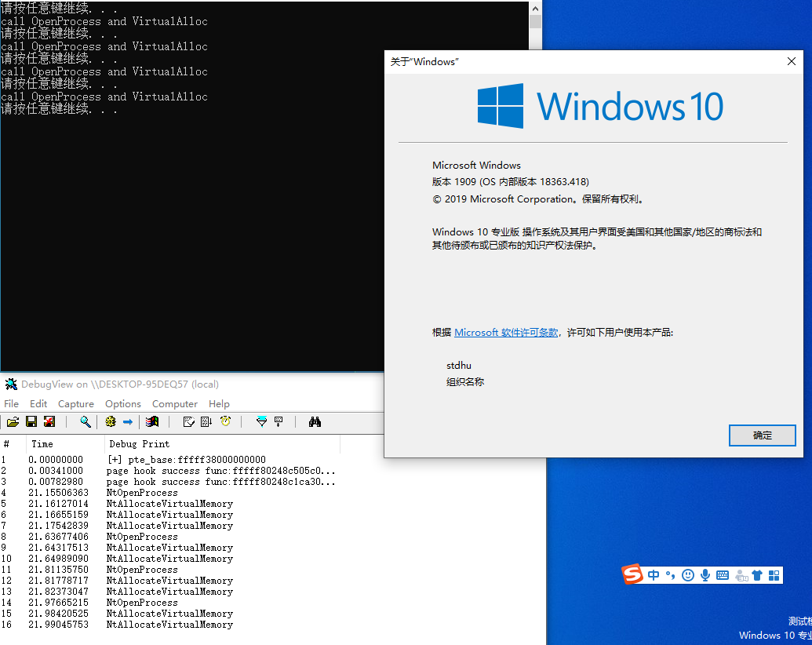Select log row 11 NtOpenProcess at 21.81135750

pos(170,570)
